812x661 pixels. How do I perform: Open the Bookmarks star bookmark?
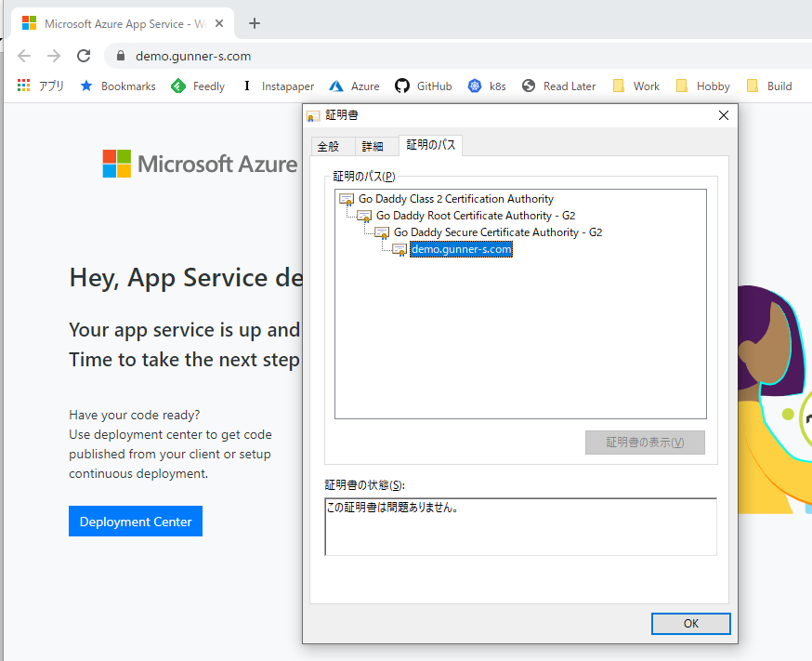118,86
